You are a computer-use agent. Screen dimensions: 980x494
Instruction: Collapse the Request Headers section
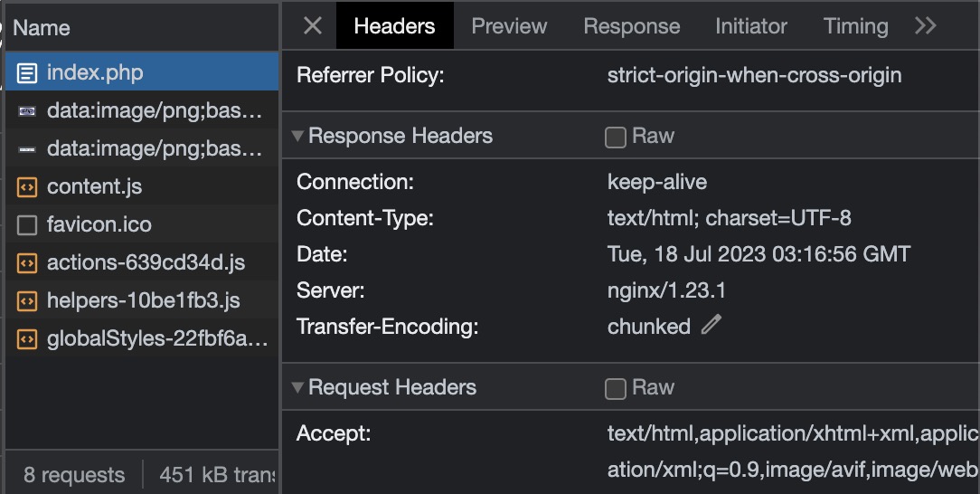click(x=297, y=388)
